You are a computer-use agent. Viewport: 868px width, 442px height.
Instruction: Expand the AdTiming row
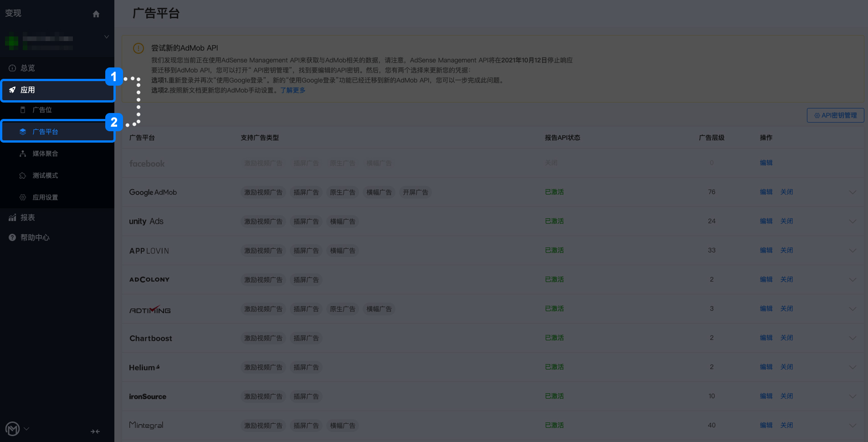point(853,309)
